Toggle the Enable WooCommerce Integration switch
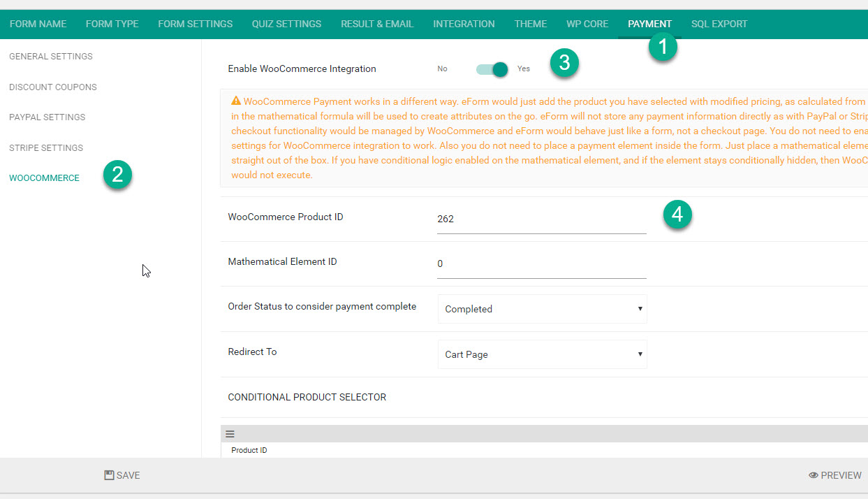The height and width of the screenshot is (499, 868). click(x=492, y=69)
